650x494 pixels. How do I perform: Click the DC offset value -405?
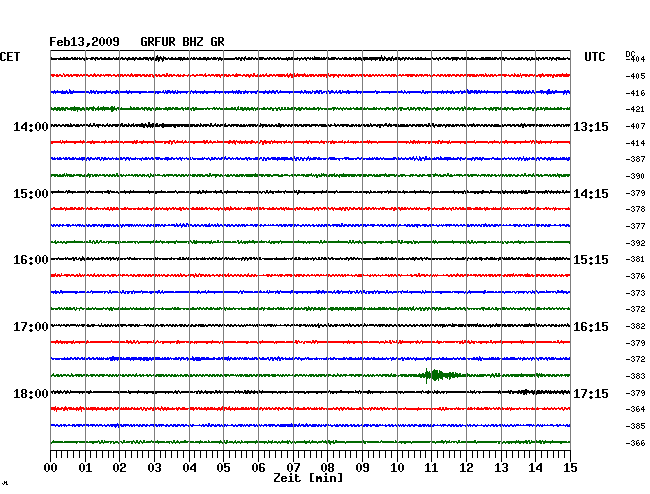coord(635,76)
